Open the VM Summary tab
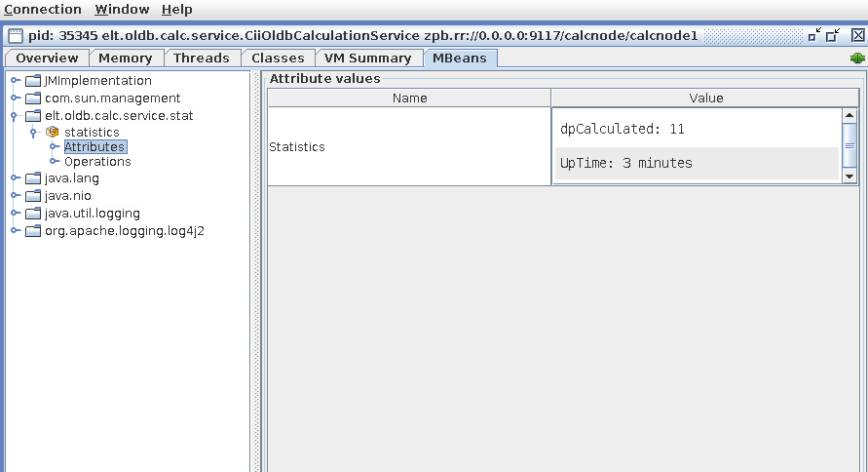The image size is (868, 472). [x=367, y=59]
